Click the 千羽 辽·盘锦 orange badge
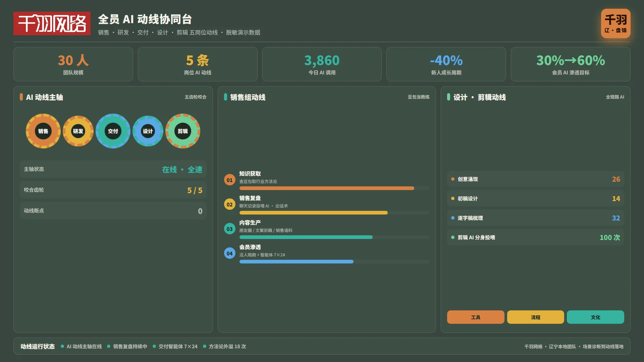 615,23
